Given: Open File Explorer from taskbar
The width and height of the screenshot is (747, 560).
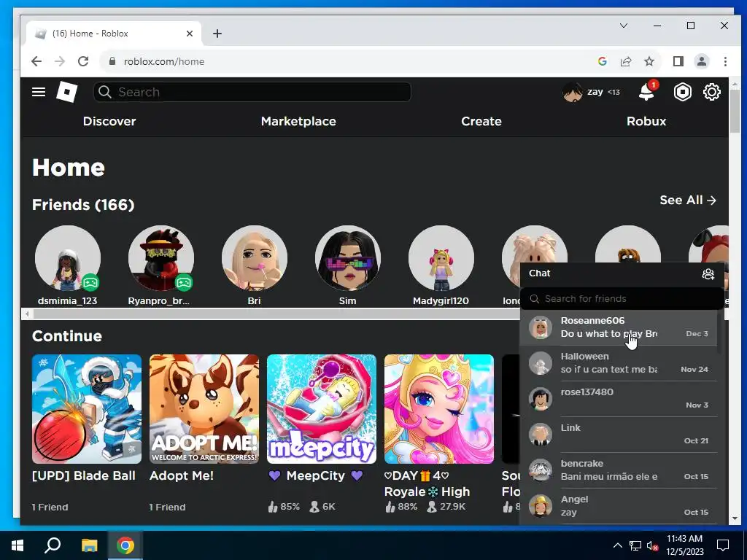Looking at the screenshot, I should click(x=89, y=545).
